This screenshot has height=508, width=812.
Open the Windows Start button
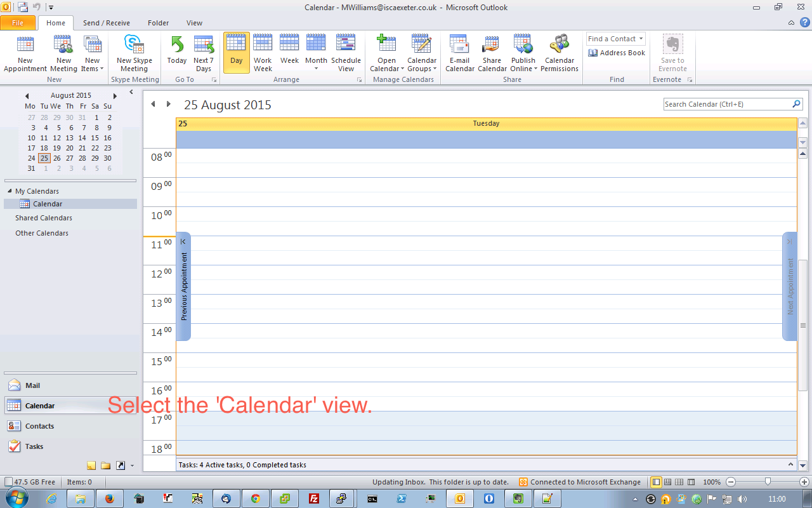17,498
